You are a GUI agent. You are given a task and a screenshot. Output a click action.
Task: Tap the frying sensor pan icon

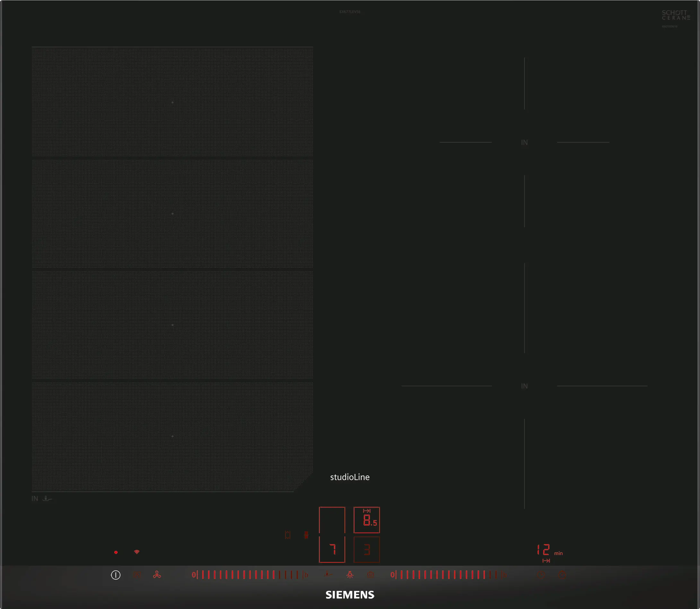pyautogui.click(x=328, y=574)
